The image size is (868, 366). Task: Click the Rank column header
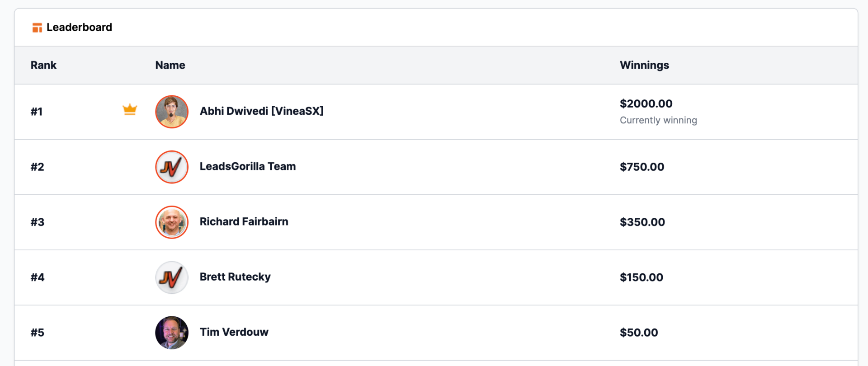click(x=43, y=65)
